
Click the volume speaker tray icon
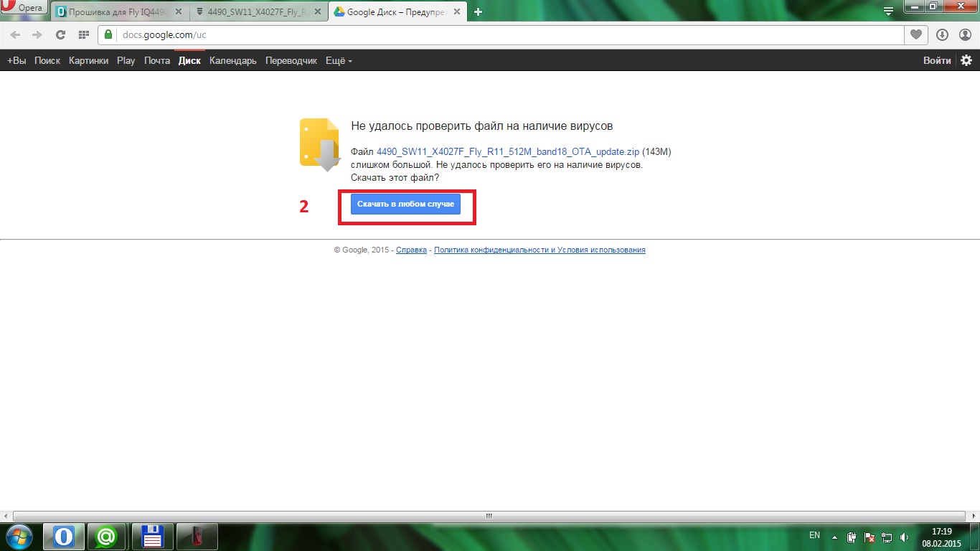pyautogui.click(x=904, y=537)
